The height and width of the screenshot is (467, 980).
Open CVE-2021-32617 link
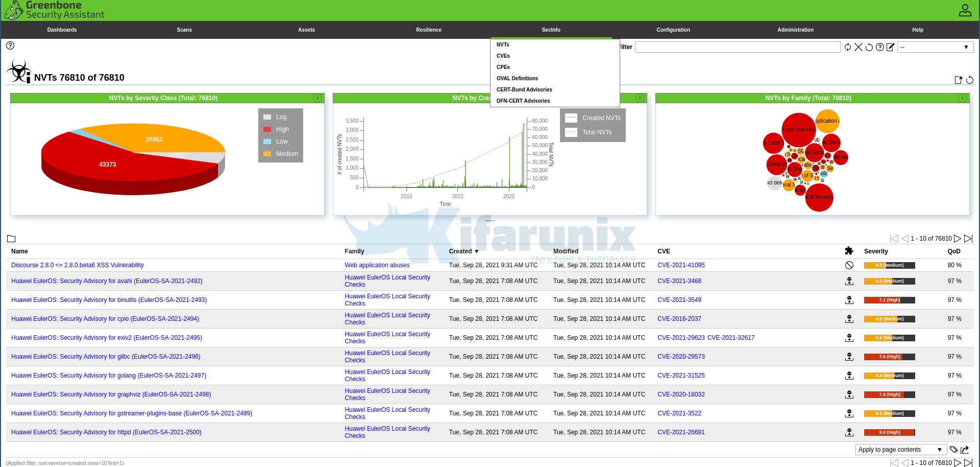point(731,338)
